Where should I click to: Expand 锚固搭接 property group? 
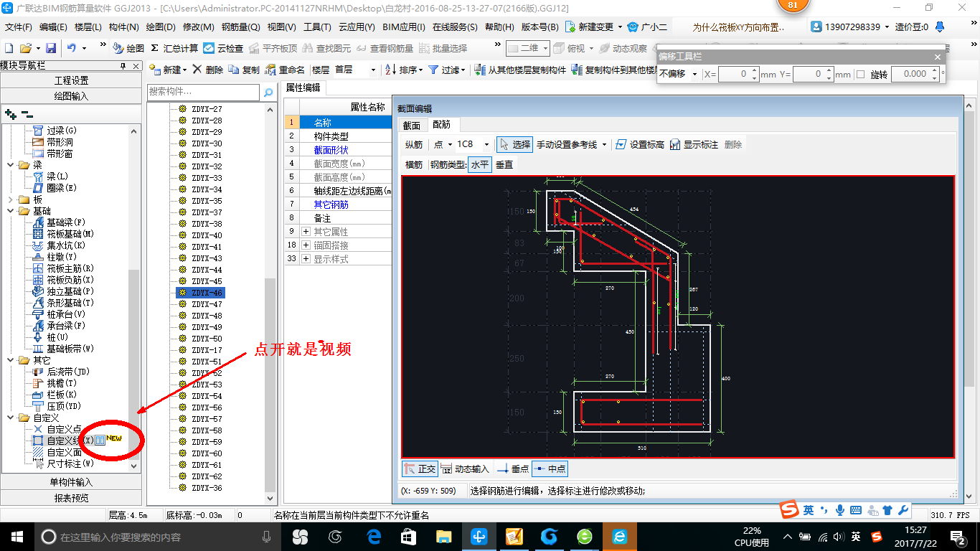pyautogui.click(x=306, y=245)
